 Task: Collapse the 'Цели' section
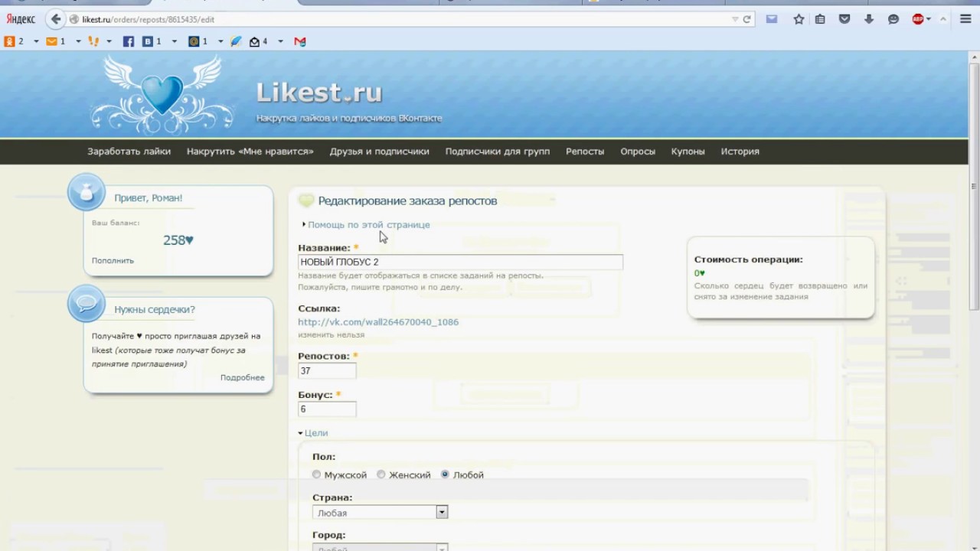[x=315, y=433]
